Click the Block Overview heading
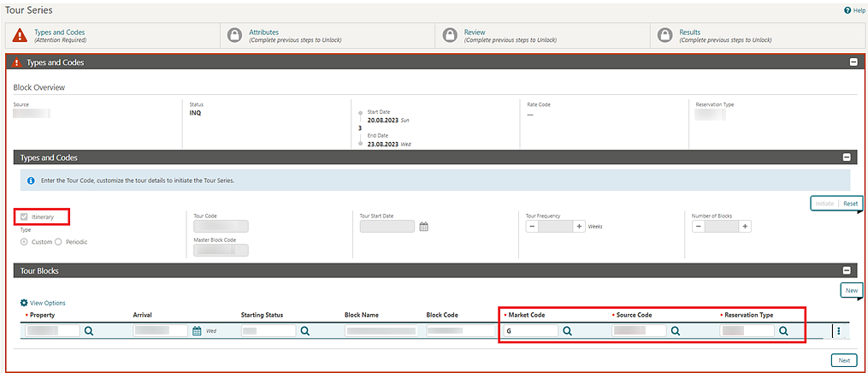The height and width of the screenshot is (373, 868). [39, 87]
